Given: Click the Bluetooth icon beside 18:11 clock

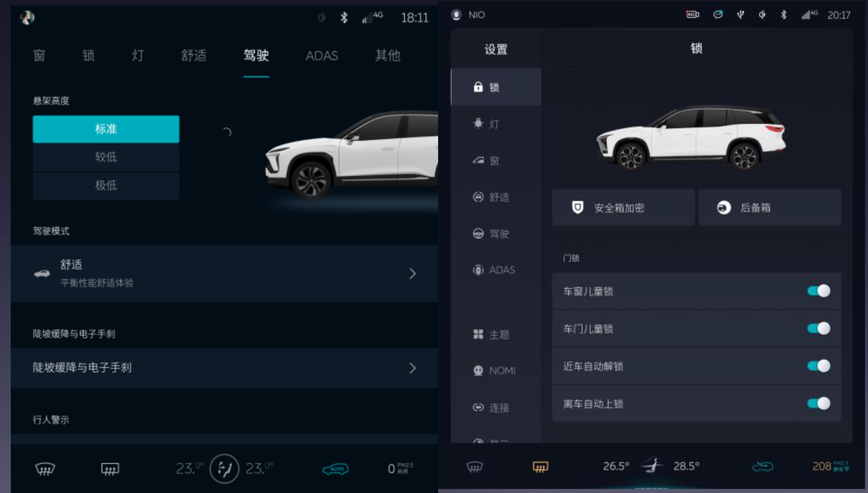Looking at the screenshot, I should (344, 17).
